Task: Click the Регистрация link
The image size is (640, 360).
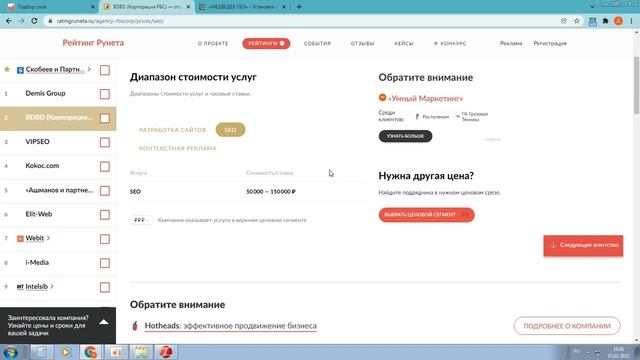Action: pos(550,43)
